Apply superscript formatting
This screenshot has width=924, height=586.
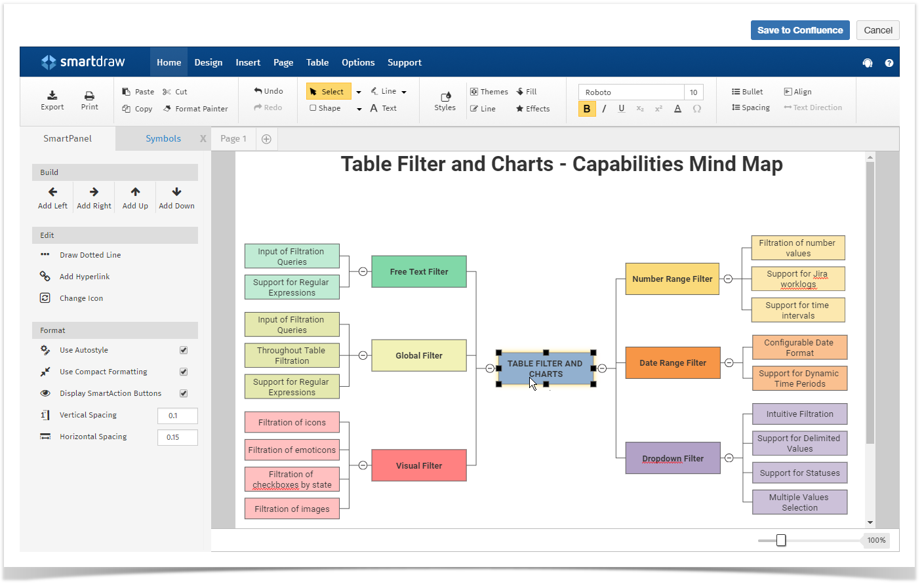(x=658, y=109)
